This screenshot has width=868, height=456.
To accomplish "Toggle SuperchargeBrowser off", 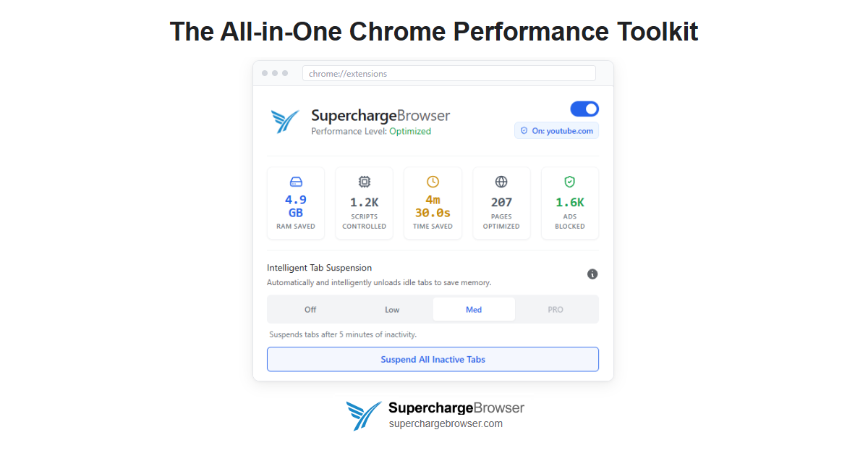I will click(x=584, y=109).
